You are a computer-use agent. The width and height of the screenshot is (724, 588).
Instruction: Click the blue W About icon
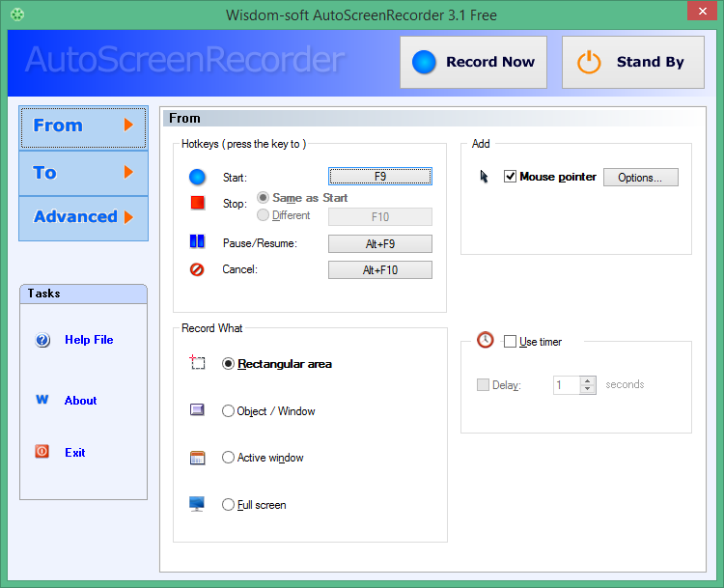coord(42,399)
